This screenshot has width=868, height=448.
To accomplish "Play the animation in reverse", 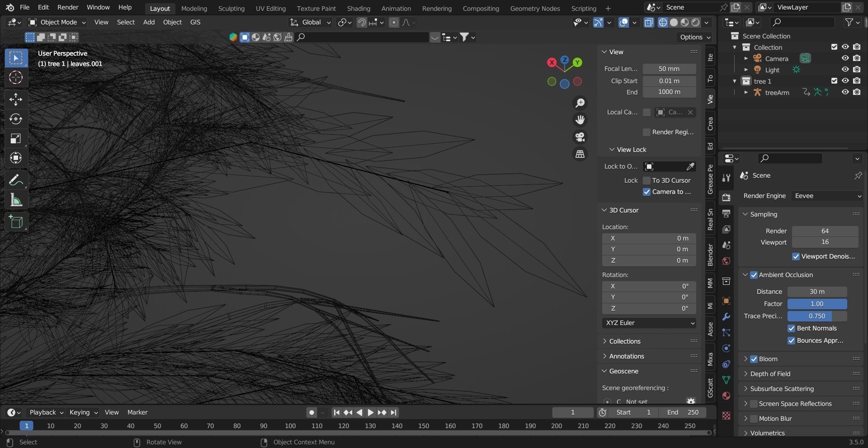I will click(359, 412).
